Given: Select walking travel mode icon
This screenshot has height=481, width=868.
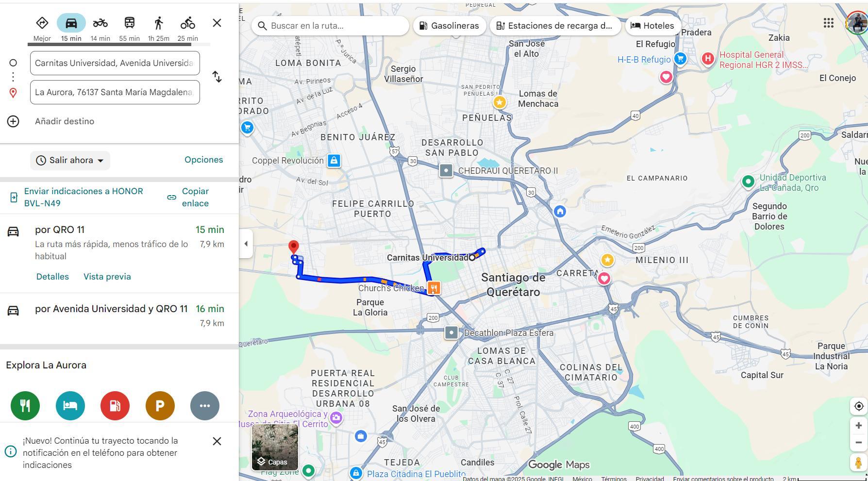Looking at the screenshot, I should pos(158,23).
